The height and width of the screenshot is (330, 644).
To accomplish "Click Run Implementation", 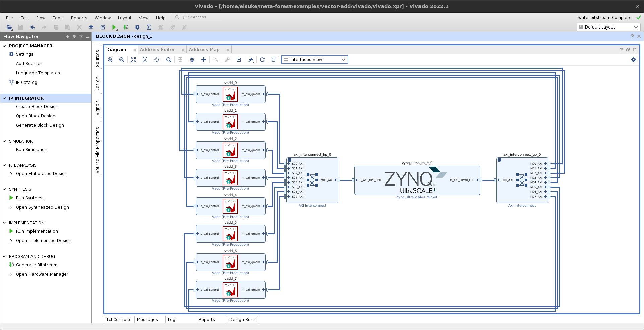I will (x=37, y=231).
